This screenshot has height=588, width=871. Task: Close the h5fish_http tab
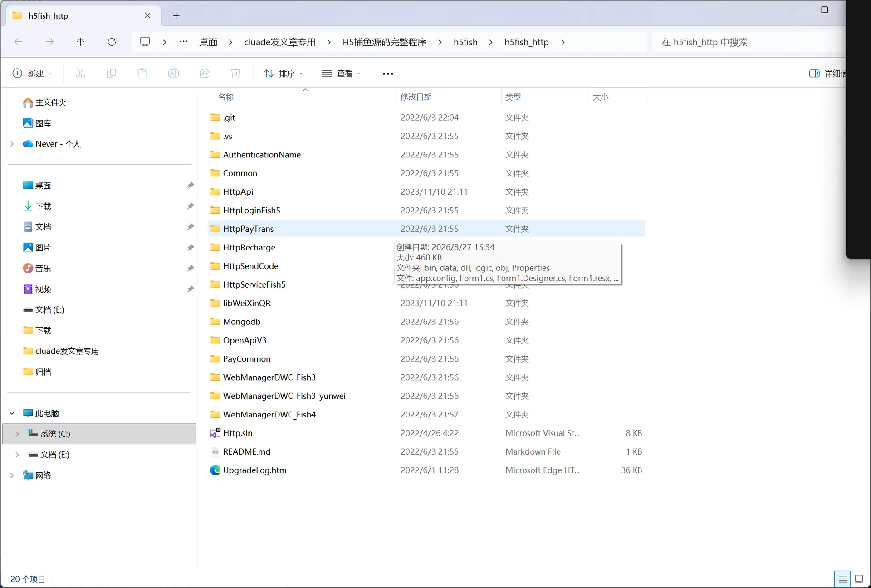[147, 15]
